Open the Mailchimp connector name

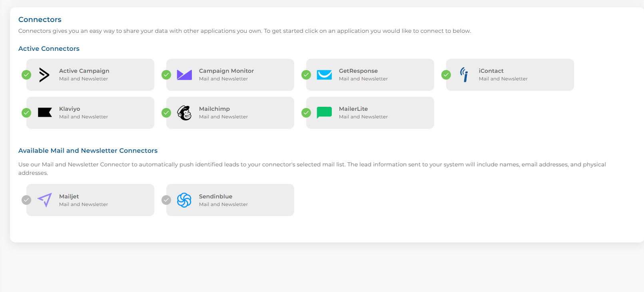pos(214,109)
